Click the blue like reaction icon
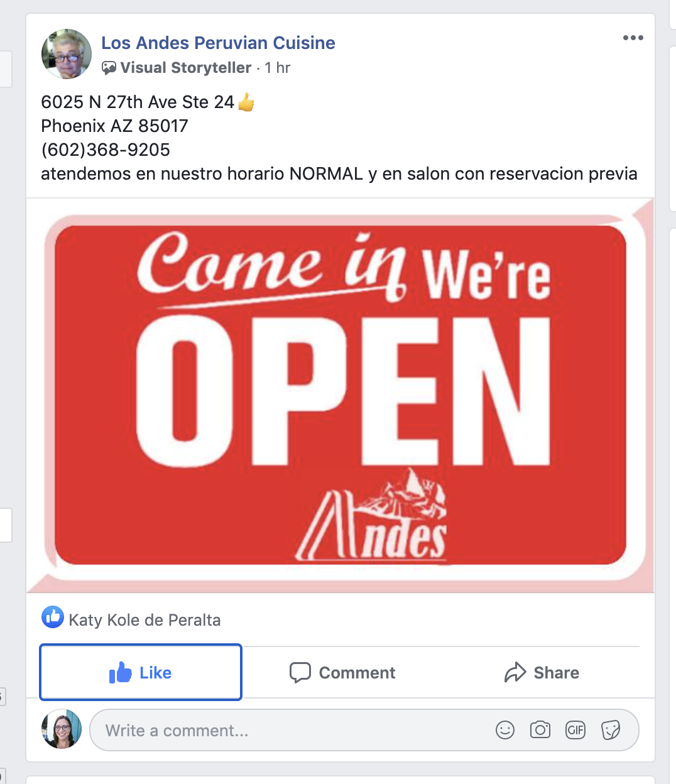Viewport: 676px width, 784px height. tap(53, 618)
